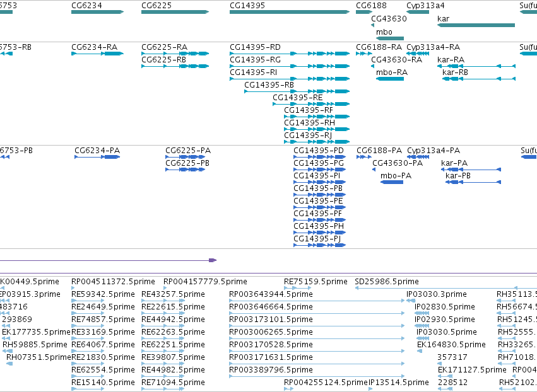Click protein CG14395-PG
Viewport: 537px width, 392px height.
click(319, 163)
